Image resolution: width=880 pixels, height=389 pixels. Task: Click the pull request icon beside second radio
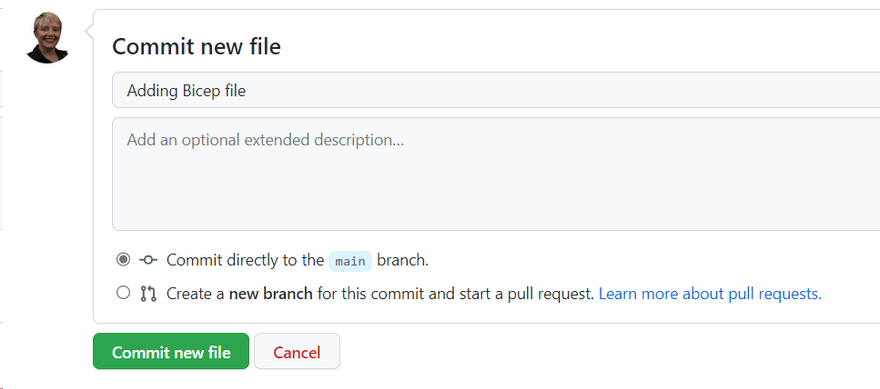148,294
